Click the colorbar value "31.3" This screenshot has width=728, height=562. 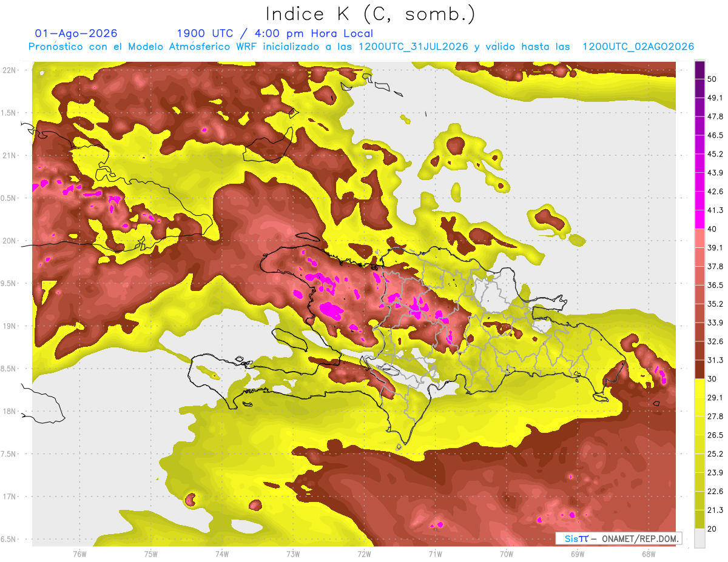pyautogui.click(x=715, y=360)
